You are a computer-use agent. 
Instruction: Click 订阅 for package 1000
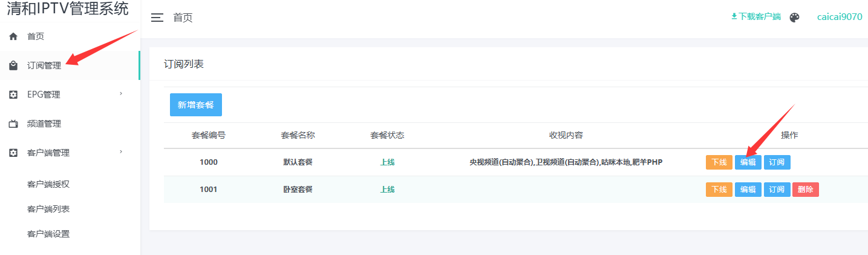(777, 162)
